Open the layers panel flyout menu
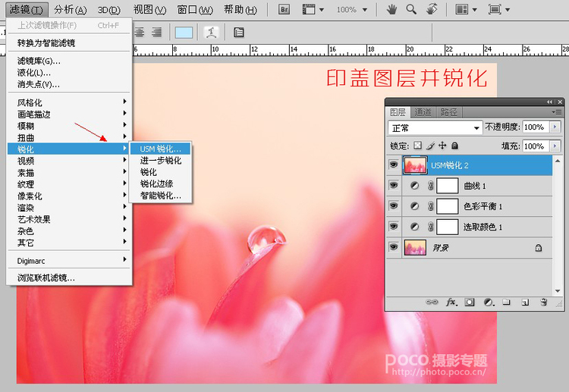The image size is (569, 392). (x=557, y=112)
